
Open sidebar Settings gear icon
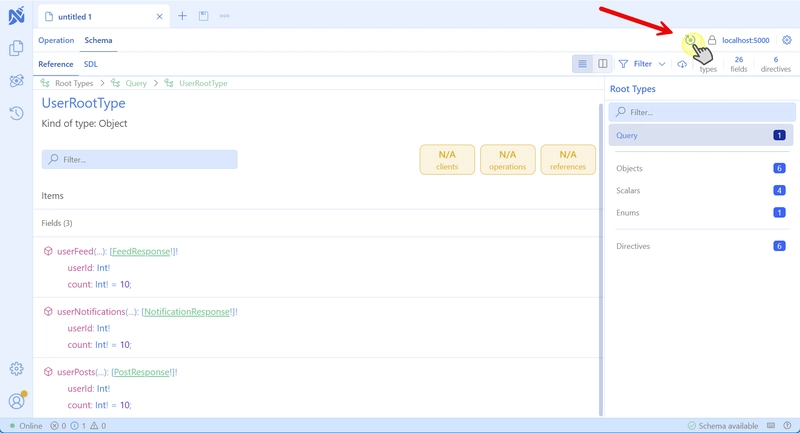[x=16, y=369]
